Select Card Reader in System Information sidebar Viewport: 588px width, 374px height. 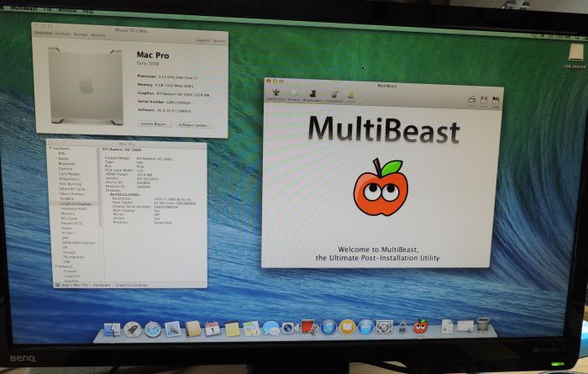pyautogui.click(x=70, y=174)
